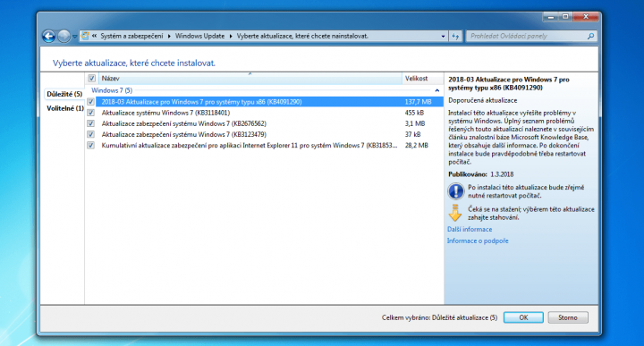Open the Systém a zabezpečení breadcrumb

[131, 36]
